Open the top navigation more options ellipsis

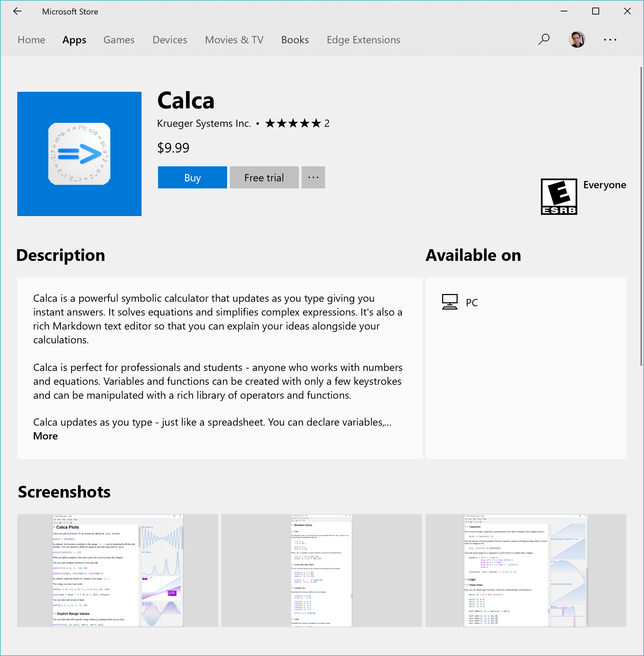(610, 40)
